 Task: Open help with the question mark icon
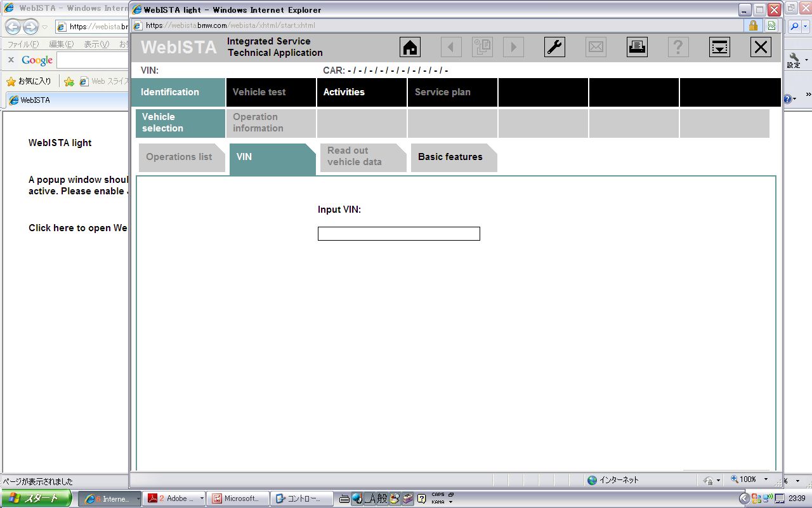[x=678, y=47]
